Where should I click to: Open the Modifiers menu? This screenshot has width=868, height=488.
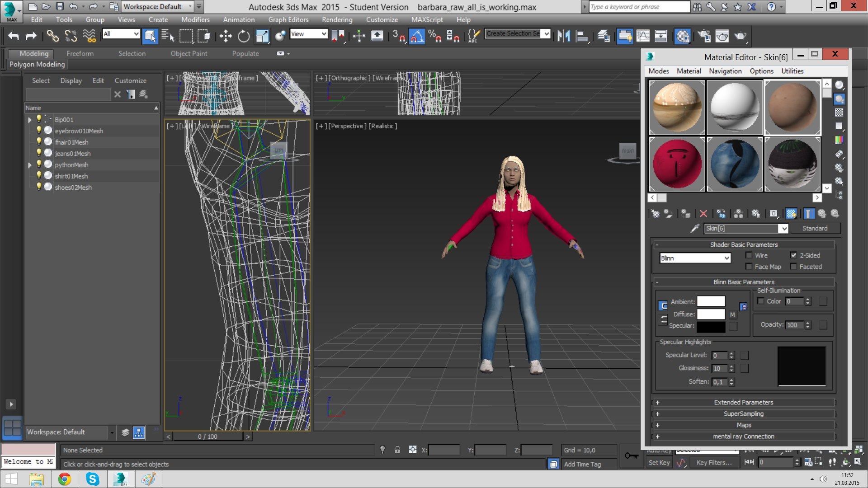point(195,19)
